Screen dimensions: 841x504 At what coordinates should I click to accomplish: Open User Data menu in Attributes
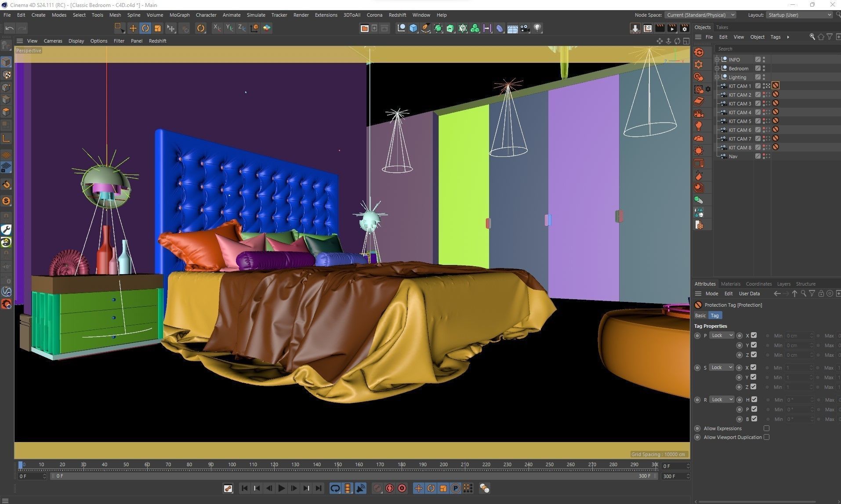click(749, 294)
